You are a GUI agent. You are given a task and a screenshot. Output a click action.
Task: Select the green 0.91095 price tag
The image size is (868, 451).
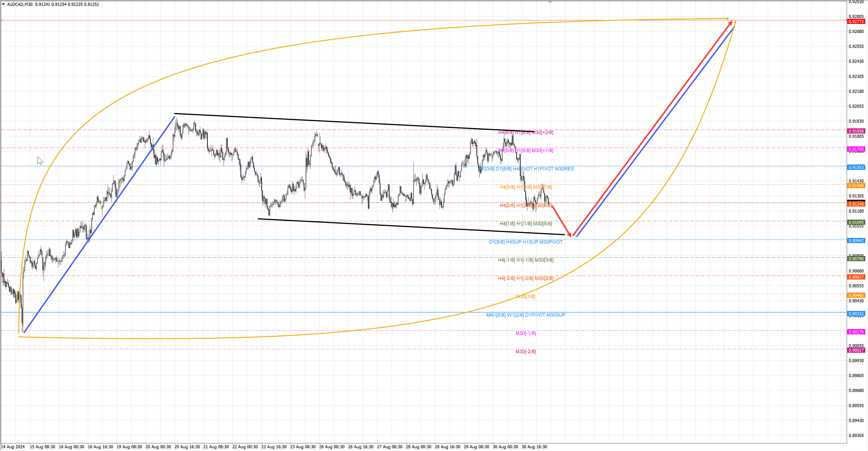click(x=856, y=222)
